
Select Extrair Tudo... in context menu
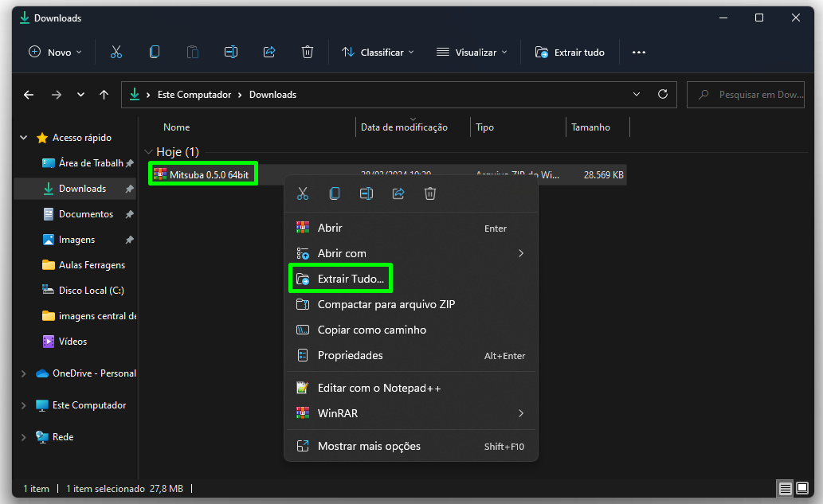point(411,279)
